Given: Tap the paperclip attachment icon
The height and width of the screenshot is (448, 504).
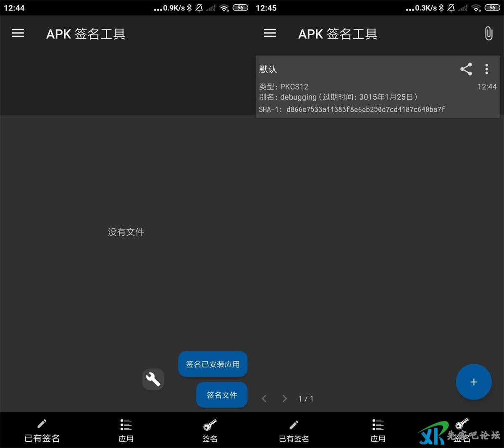Looking at the screenshot, I should coord(488,34).
